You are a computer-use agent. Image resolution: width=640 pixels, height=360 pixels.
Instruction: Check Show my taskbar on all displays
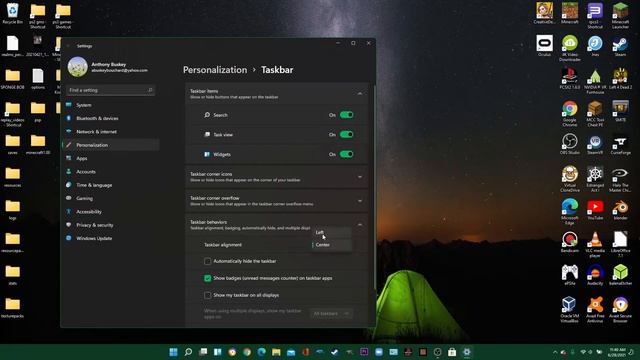tap(207, 295)
